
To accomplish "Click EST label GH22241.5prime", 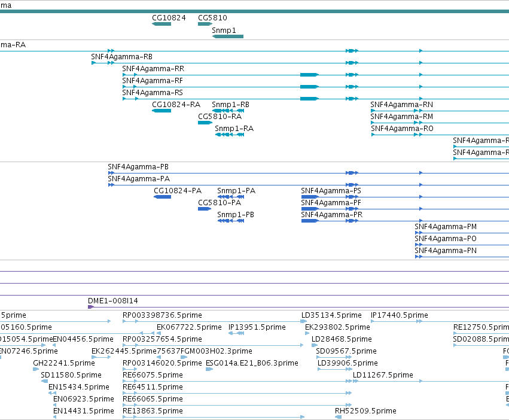I will pos(64,364).
